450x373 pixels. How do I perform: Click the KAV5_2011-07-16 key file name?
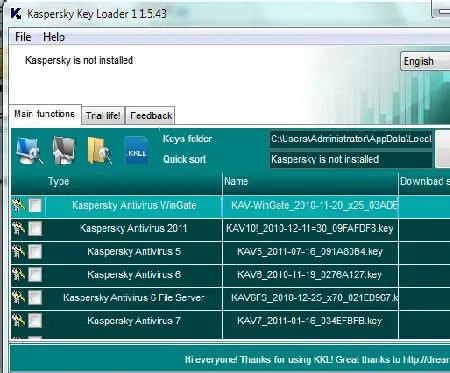click(310, 251)
